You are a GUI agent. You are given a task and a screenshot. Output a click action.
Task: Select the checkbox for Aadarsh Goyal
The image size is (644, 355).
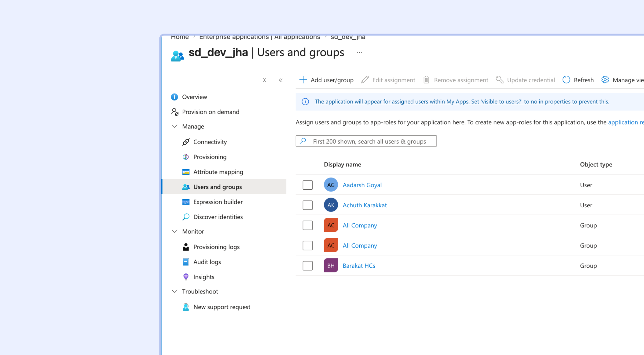point(308,185)
